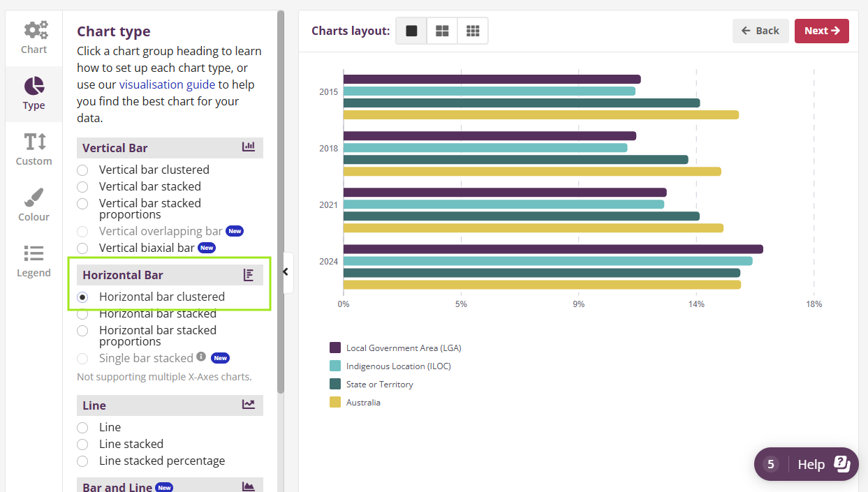Image resolution: width=868 pixels, height=492 pixels.
Task: Click the 18% axis tick label
Action: [x=814, y=304]
